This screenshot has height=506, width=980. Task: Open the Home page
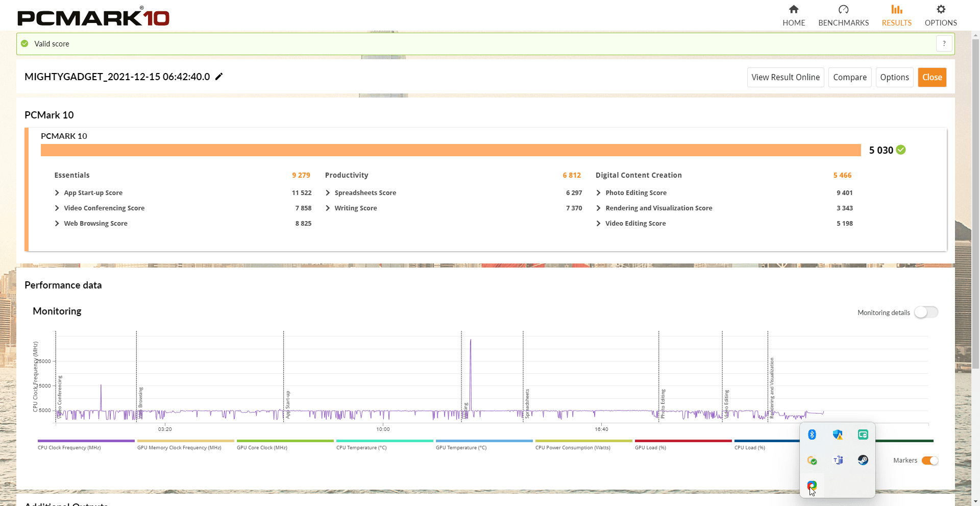click(793, 15)
